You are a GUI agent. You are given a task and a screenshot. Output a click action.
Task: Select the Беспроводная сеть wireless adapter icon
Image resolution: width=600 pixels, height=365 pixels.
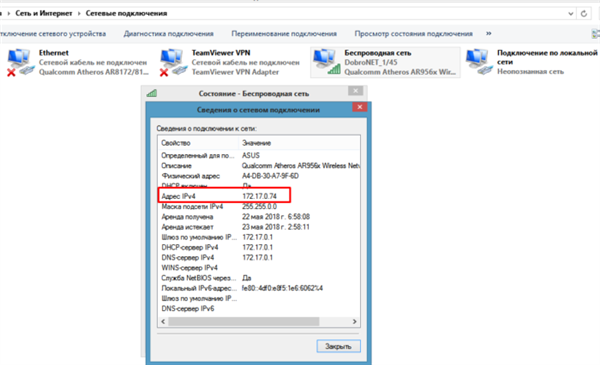[x=326, y=62]
